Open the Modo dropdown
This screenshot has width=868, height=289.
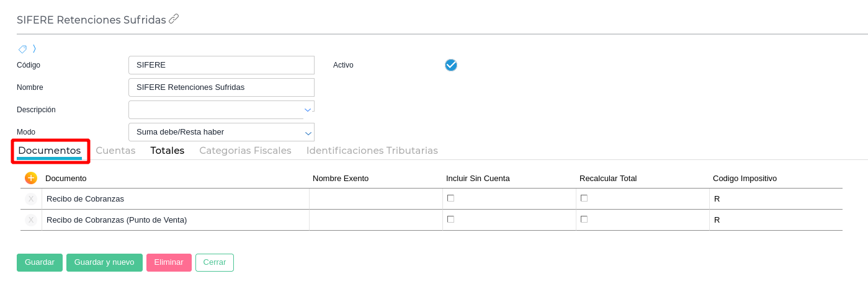[x=308, y=133]
